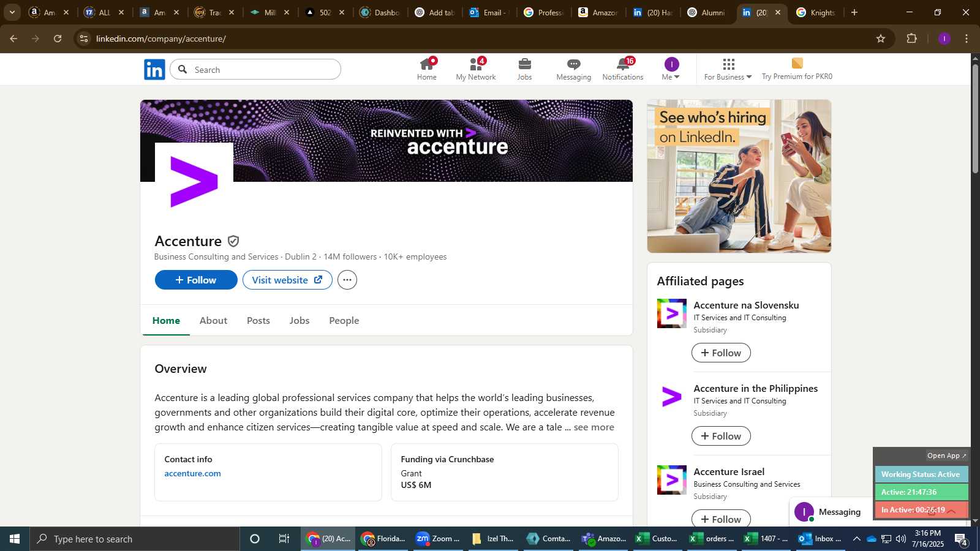
Task: Open the Jobs briefcase icon in navbar
Action: [524, 69]
